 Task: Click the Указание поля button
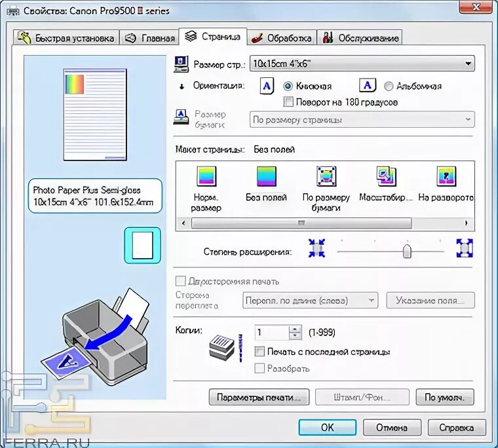pos(431,301)
